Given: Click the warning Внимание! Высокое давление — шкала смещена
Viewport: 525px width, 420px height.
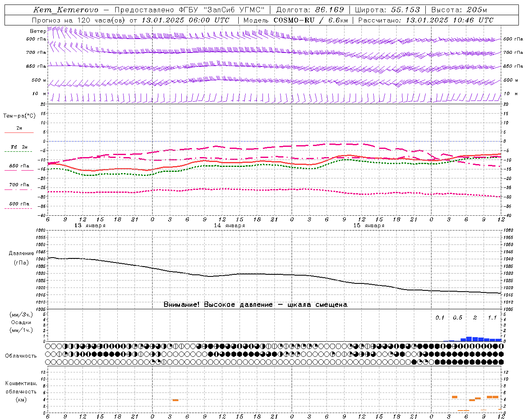Looking at the screenshot, I should pos(256,305).
